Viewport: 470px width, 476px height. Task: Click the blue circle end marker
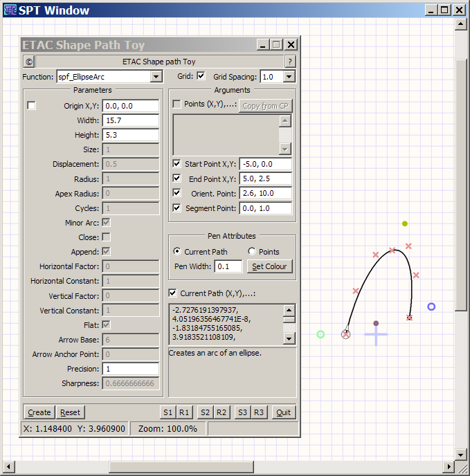431,306
